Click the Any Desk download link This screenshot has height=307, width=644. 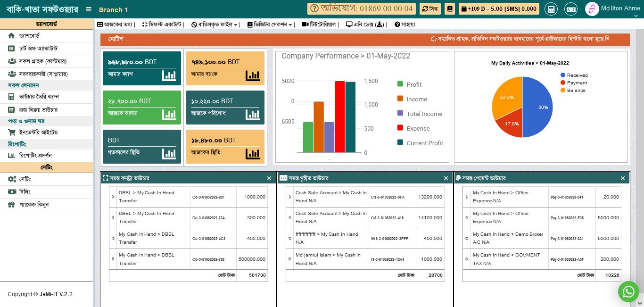coord(366,25)
